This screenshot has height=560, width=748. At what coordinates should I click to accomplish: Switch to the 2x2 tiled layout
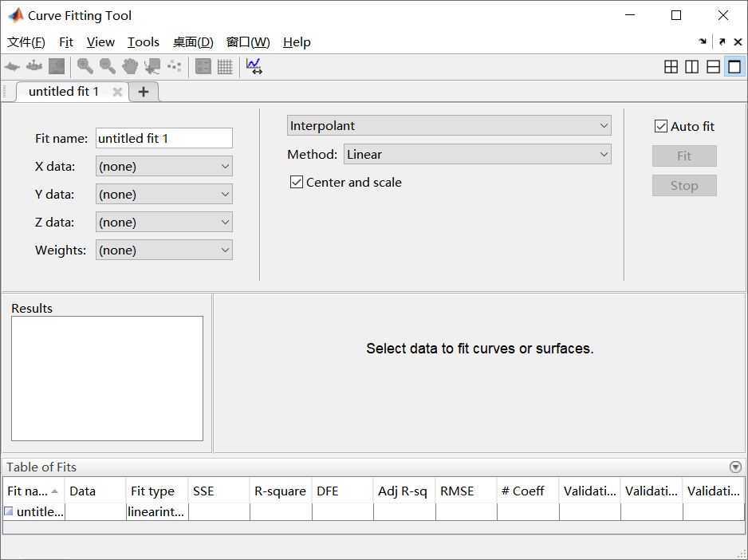coord(671,66)
